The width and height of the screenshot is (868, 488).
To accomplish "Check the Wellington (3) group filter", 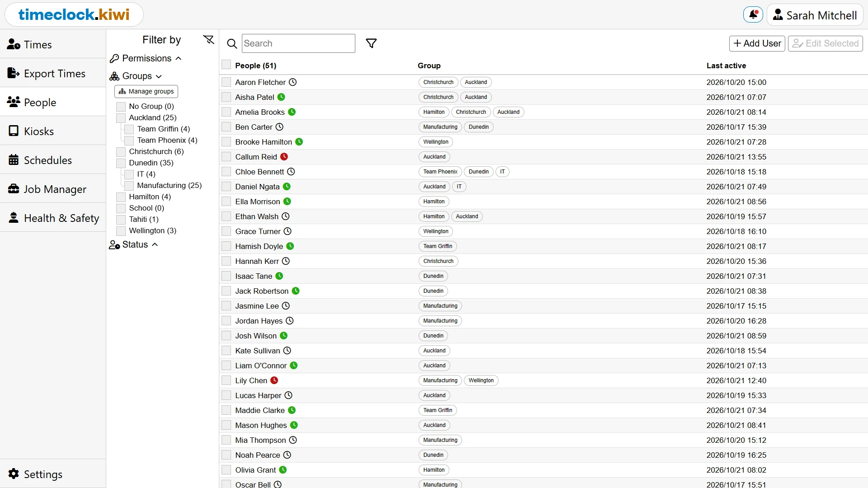I will tap(121, 231).
